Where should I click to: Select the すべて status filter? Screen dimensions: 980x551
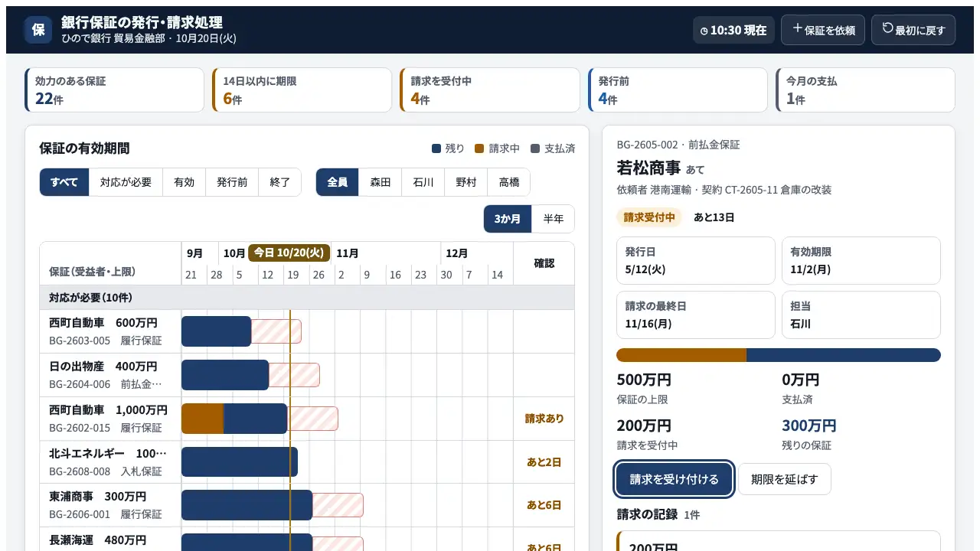[64, 182]
